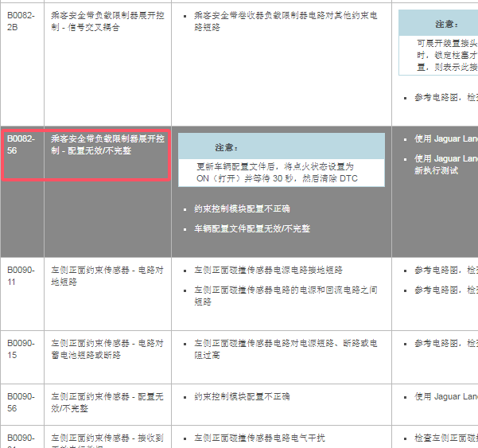This screenshot has width=478, height=448.
Task: Click '约束控制模块配置不正确' in B0090-56 row
Action: [x=242, y=396]
